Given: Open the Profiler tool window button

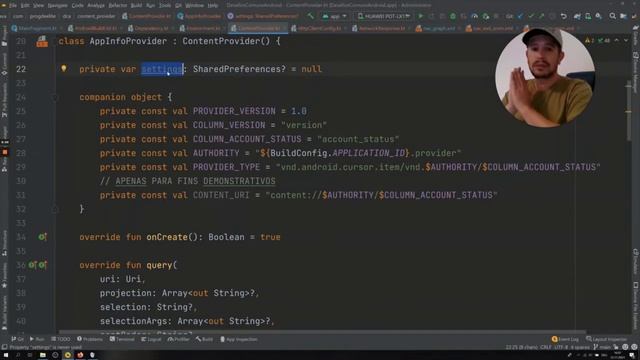Looking at the screenshot, I should click(x=179, y=339).
